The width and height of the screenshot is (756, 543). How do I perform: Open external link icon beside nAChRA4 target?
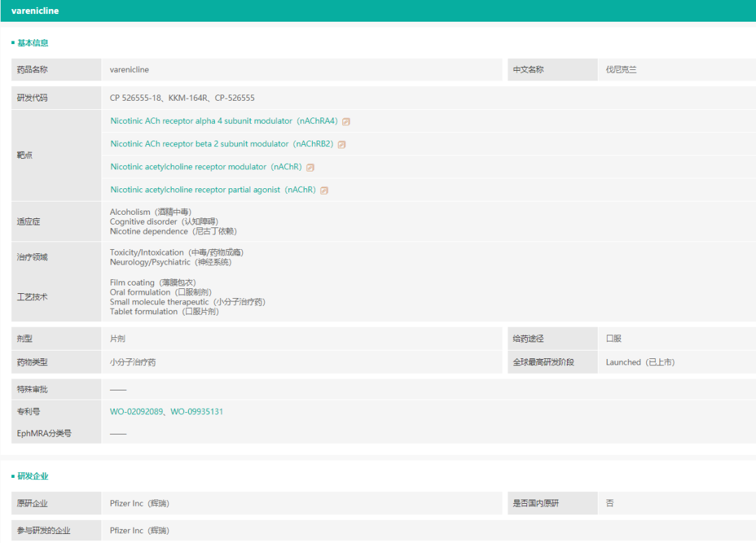[346, 122]
